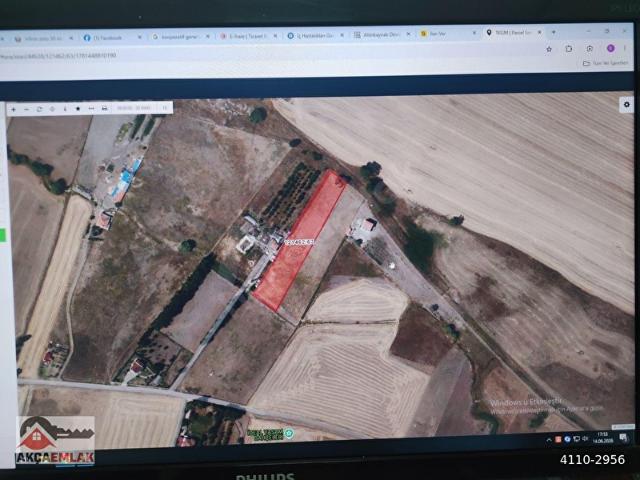Select the distance measure ruler tool

click(91, 109)
